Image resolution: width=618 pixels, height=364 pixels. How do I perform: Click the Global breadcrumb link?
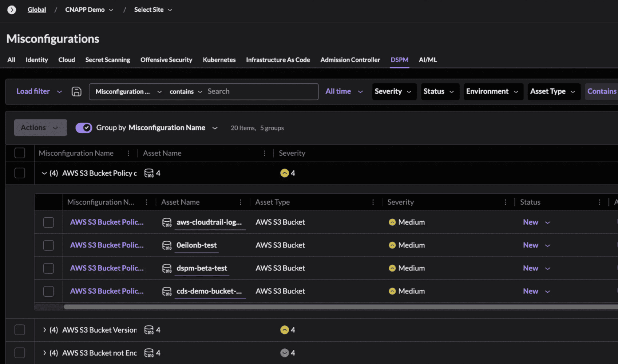(37, 10)
